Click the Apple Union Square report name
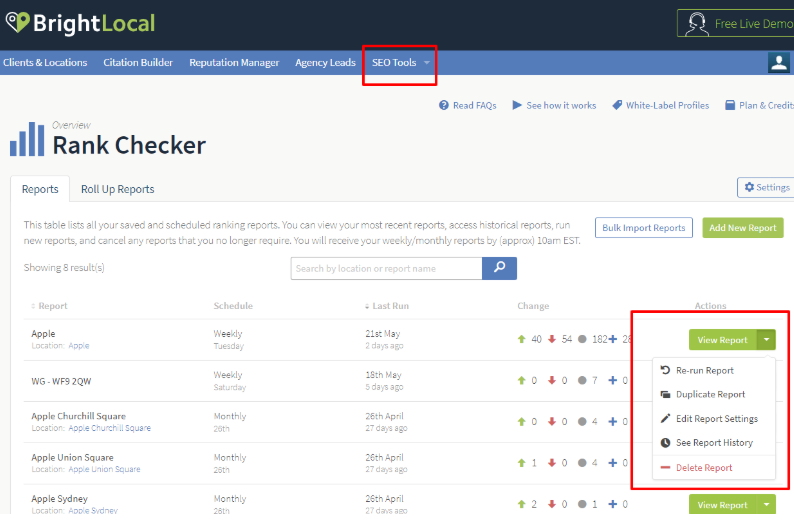 pyautogui.click(x=72, y=458)
